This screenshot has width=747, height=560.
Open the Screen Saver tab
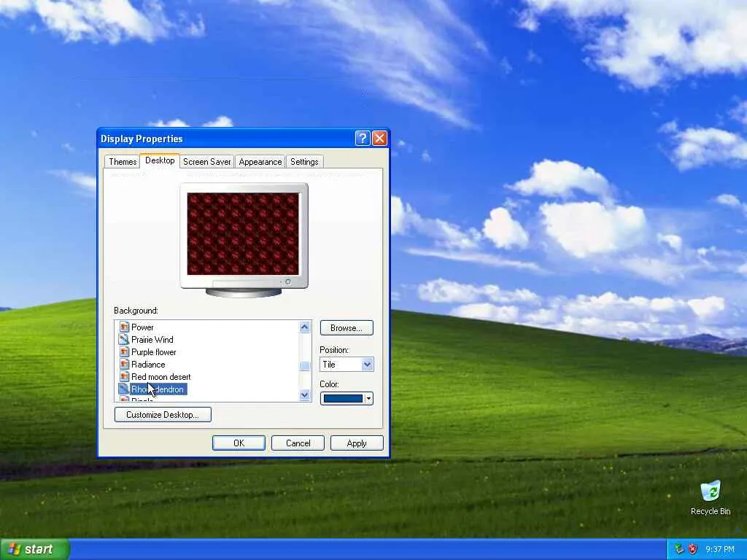coord(206,162)
